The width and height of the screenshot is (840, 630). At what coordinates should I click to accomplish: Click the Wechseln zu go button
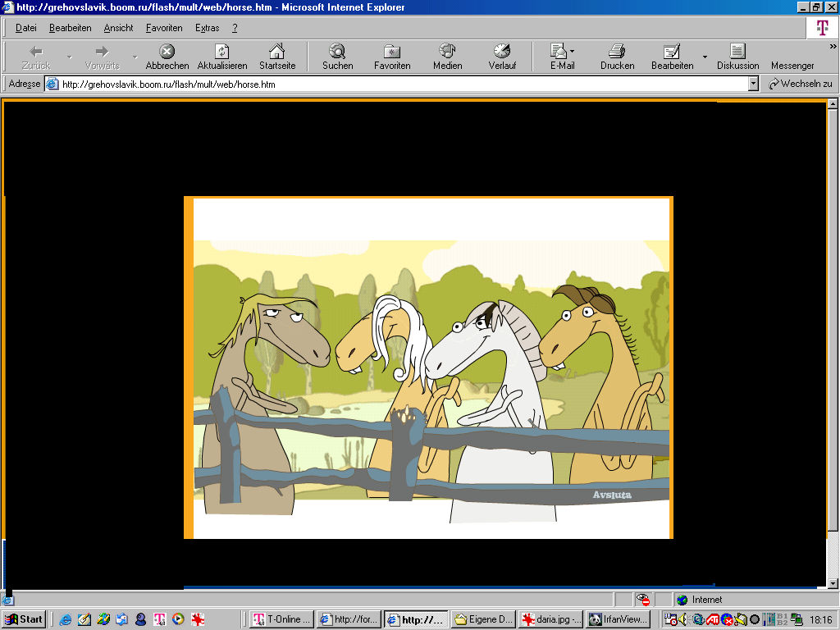coord(801,84)
